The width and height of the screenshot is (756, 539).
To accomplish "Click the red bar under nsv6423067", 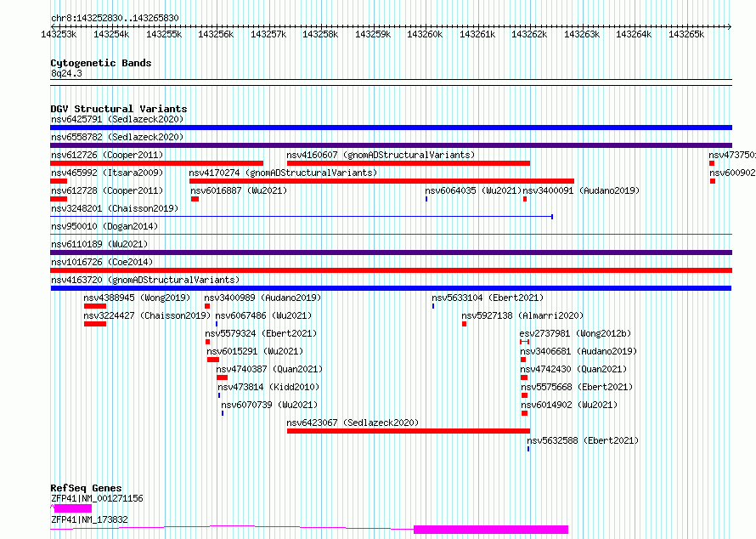I will pos(409,431).
